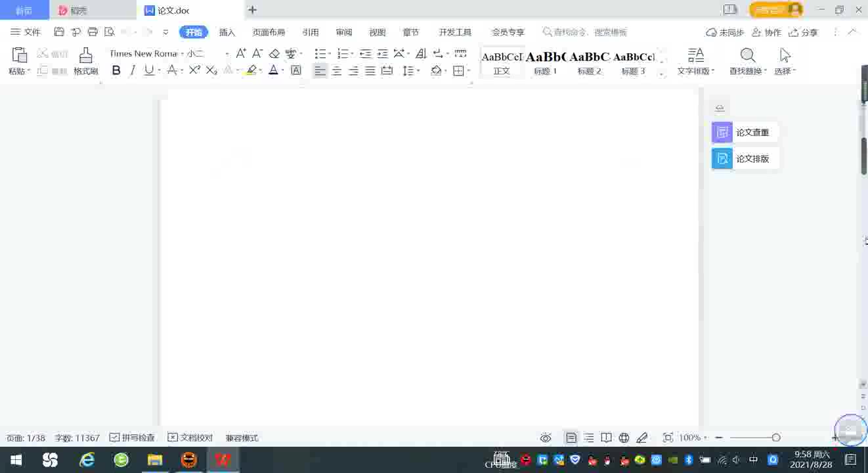Expand underline style dropdown arrow
Screen dimensions: 868x473
[x=159, y=70]
